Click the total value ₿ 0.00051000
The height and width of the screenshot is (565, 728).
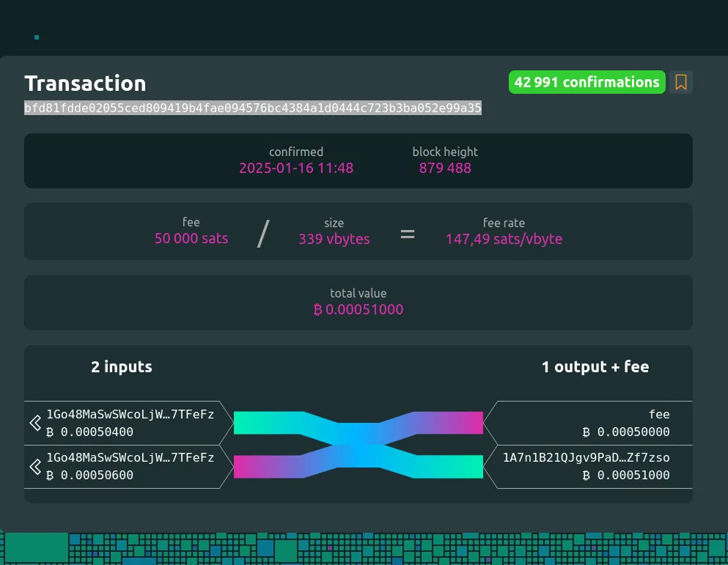(x=359, y=309)
